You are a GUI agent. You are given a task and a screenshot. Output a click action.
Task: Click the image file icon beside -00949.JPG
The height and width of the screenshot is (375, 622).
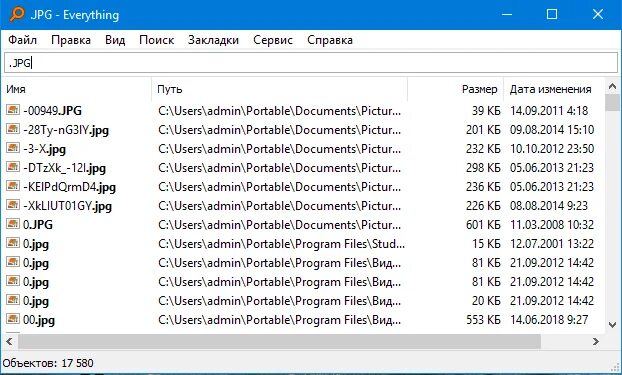point(13,110)
